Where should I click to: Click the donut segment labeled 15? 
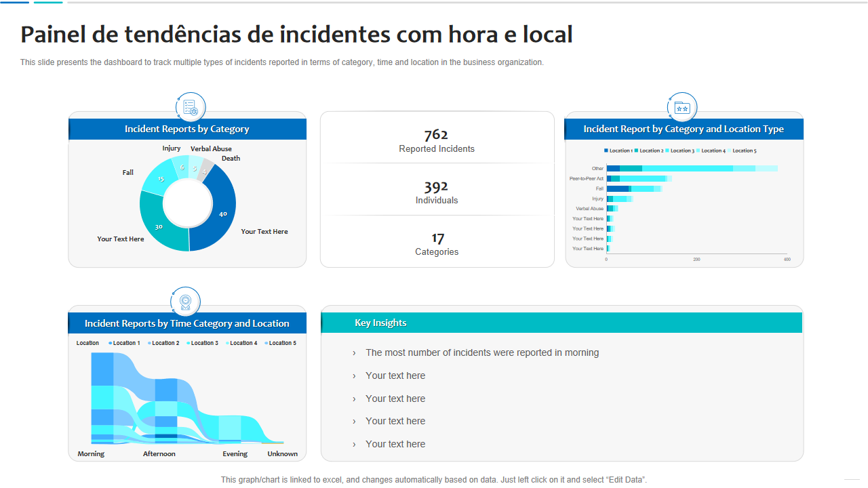pos(161,178)
